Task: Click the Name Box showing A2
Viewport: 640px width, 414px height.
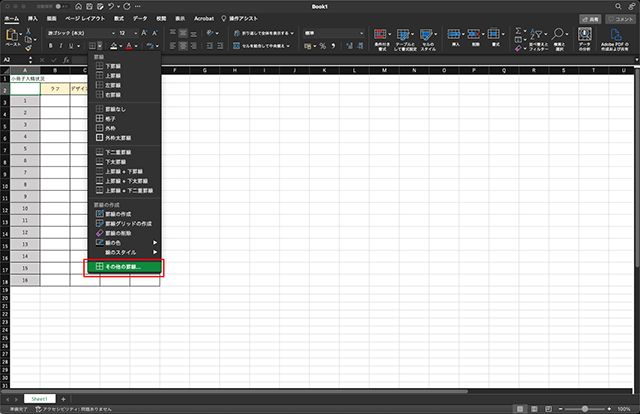Action: click(x=15, y=59)
